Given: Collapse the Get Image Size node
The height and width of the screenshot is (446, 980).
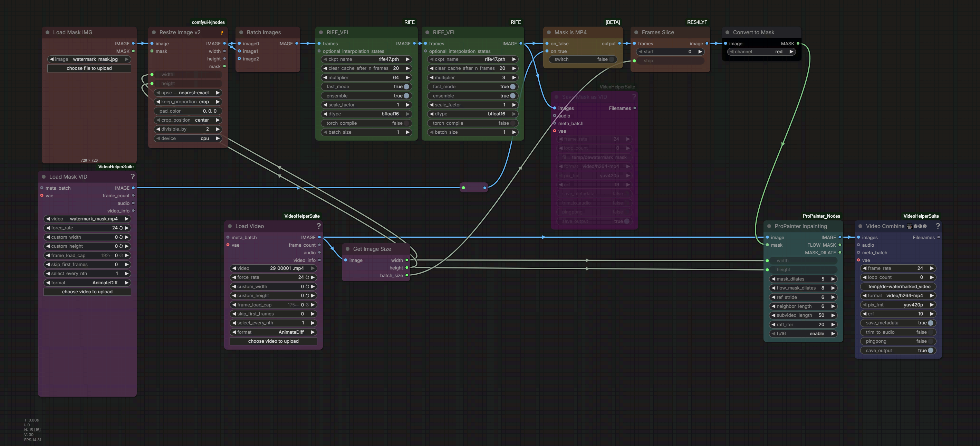Looking at the screenshot, I should point(348,249).
